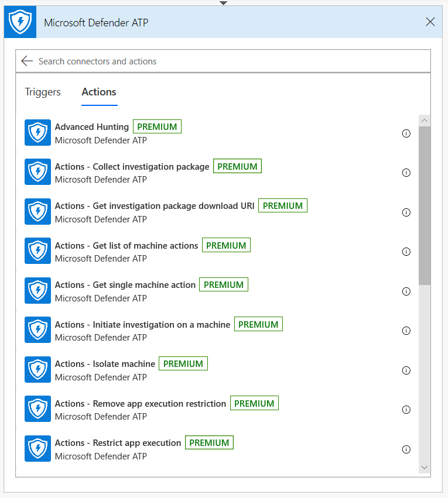Screen dimensions: 448x498
Task: Select Actions - Initiate investigation on a machine
Action: click(x=142, y=325)
